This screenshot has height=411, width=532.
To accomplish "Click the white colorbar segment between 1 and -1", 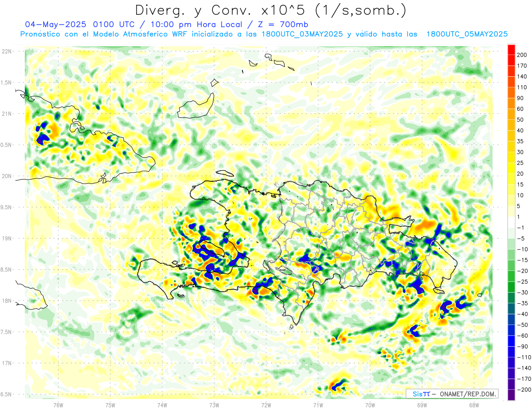I will tap(511, 223).
